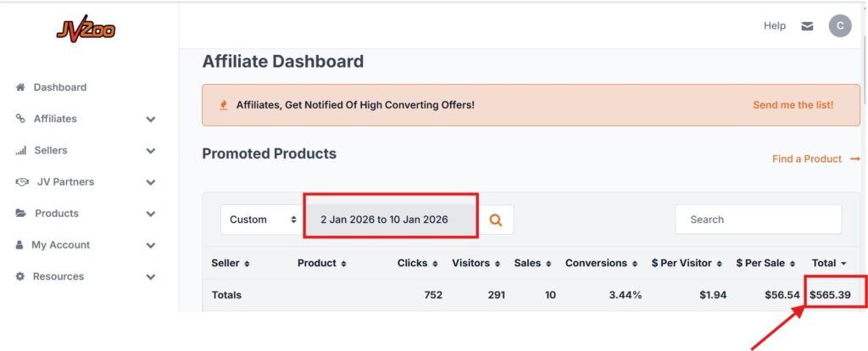Click the fire icon in the banner
The height and width of the screenshot is (351, 868).
pyautogui.click(x=224, y=105)
